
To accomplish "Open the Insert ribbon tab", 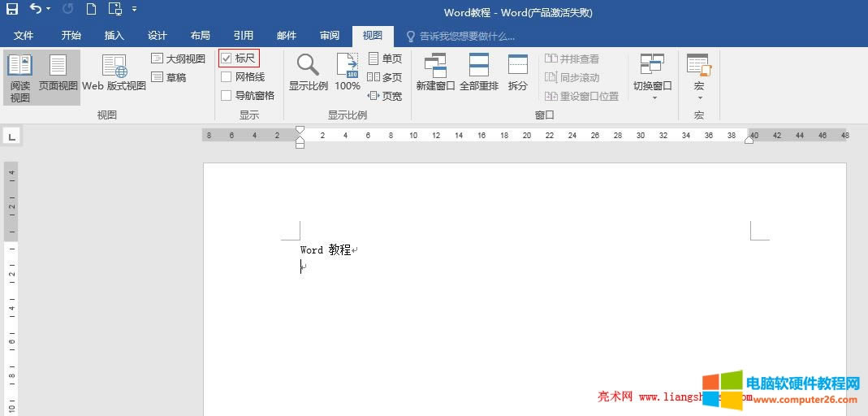I will (x=114, y=36).
